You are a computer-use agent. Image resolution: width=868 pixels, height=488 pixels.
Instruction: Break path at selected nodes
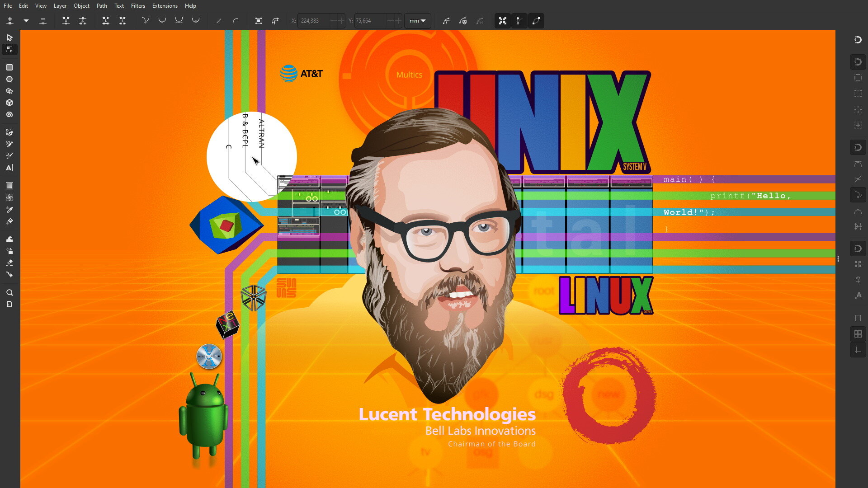[x=83, y=21]
